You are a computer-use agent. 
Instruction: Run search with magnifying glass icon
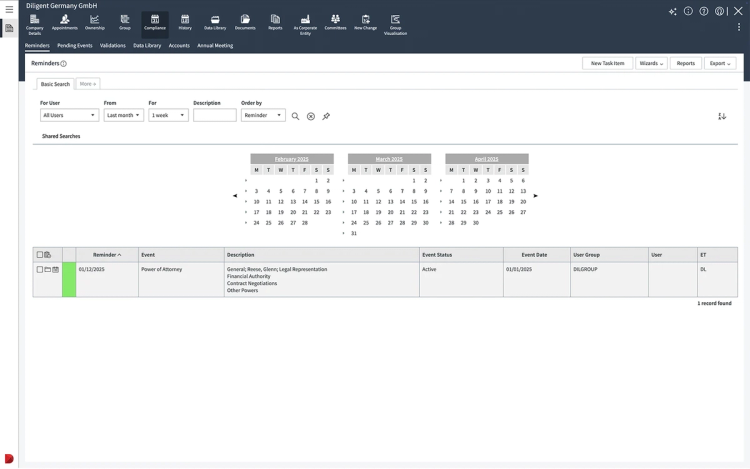[296, 116]
